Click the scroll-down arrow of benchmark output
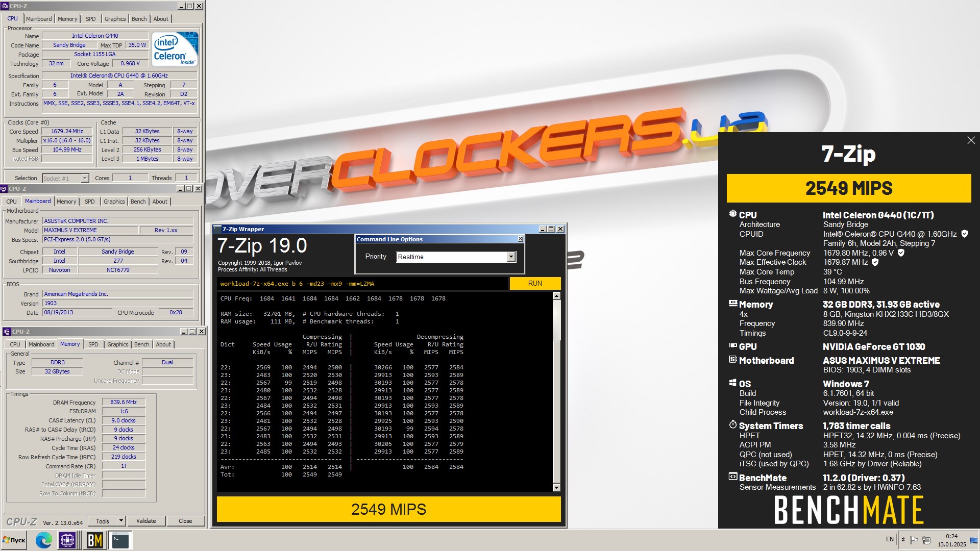The width and height of the screenshot is (980, 551). pyautogui.click(x=556, y=487)
